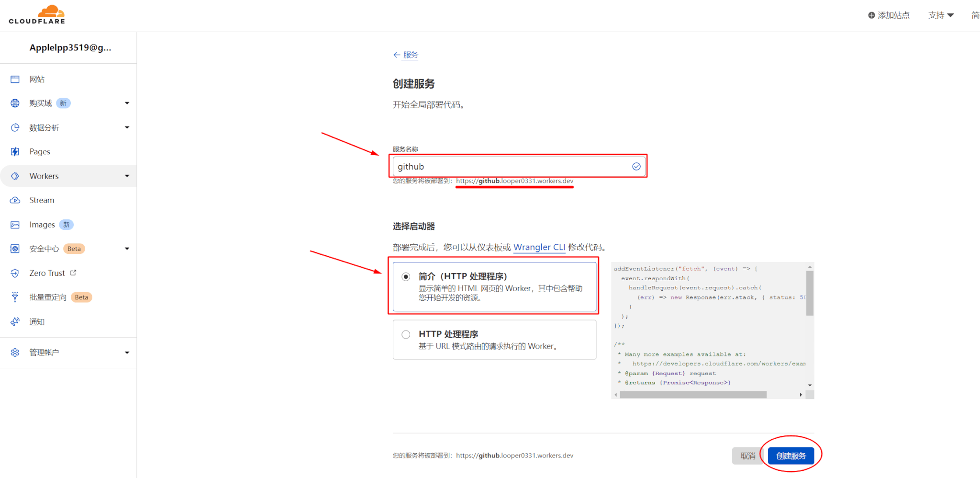Image resolution: width=980 pixels, height=478 pixels.
Task: Select the HTTP 处理程序 radio option
Action: (x=406, y=334)
